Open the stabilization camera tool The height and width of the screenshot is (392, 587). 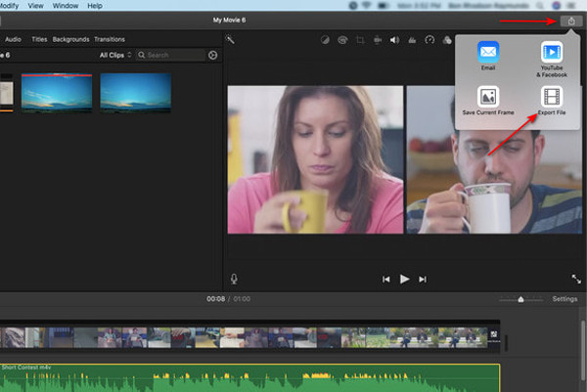pyautogui.click(x=378, y=40)
